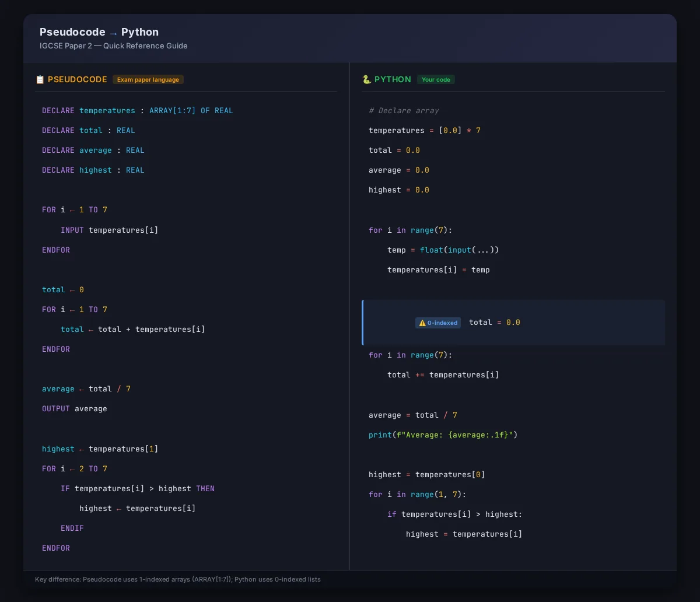Click pseudocode 'highest ← temperatures[i]' line

coord(138,509)
